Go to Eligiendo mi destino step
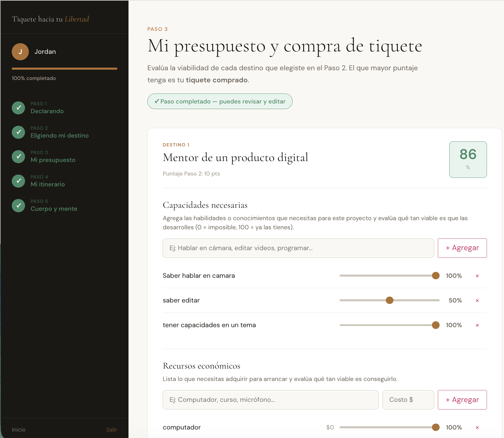The width and height of the screenshot is (504, 438). tap(60, 136)
